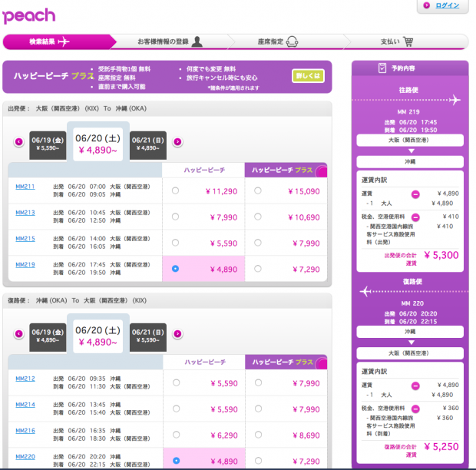
Task: Click the 往路便 airplane icon in summary
Action: (x=455, y=100)
